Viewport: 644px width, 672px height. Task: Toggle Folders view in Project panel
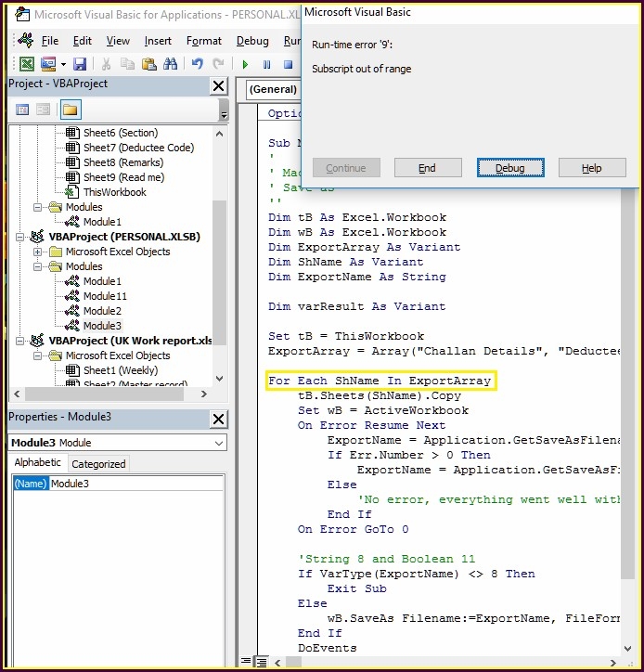point(70,110)
